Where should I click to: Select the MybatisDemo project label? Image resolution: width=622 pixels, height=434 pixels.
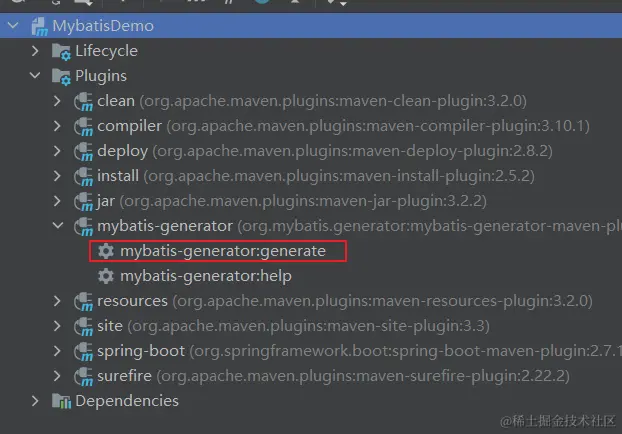click(x=103, y=26)
